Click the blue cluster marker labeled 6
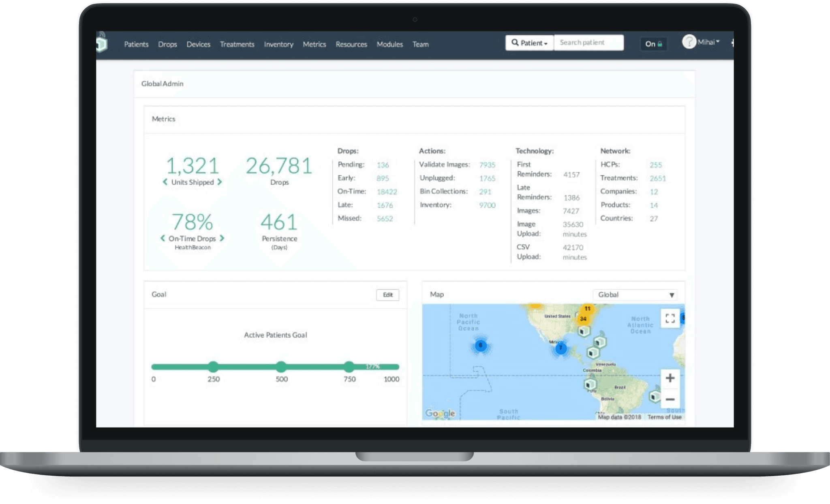This screenshot has width=830, height=504. pos(481,346)
